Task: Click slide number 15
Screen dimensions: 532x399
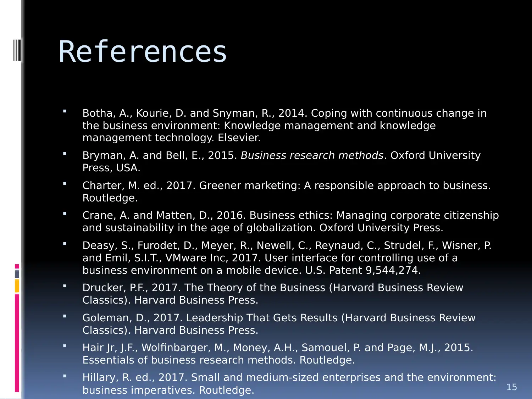Action: (512, 387)
